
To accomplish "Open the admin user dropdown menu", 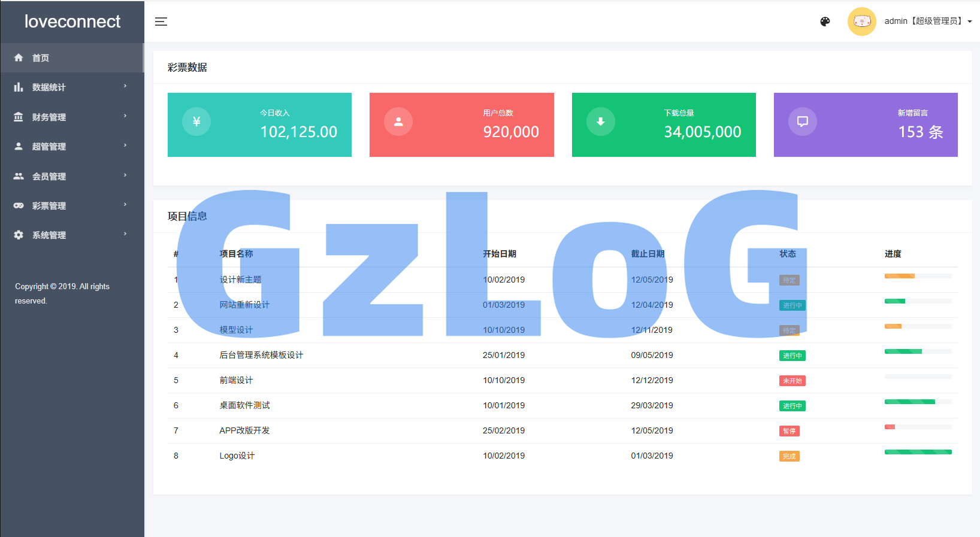I will (928, 21).
